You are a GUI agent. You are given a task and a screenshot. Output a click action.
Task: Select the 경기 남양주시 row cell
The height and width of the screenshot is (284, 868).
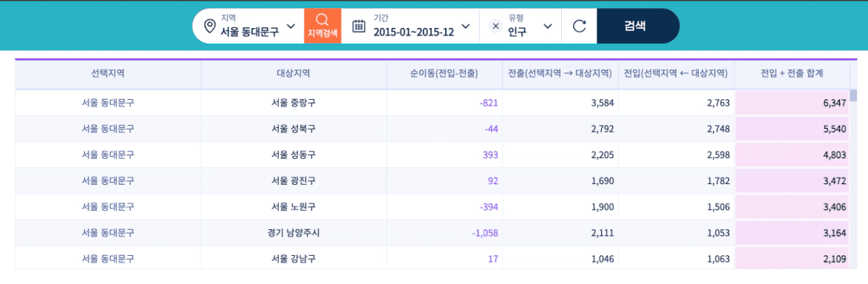click(294, 232)
